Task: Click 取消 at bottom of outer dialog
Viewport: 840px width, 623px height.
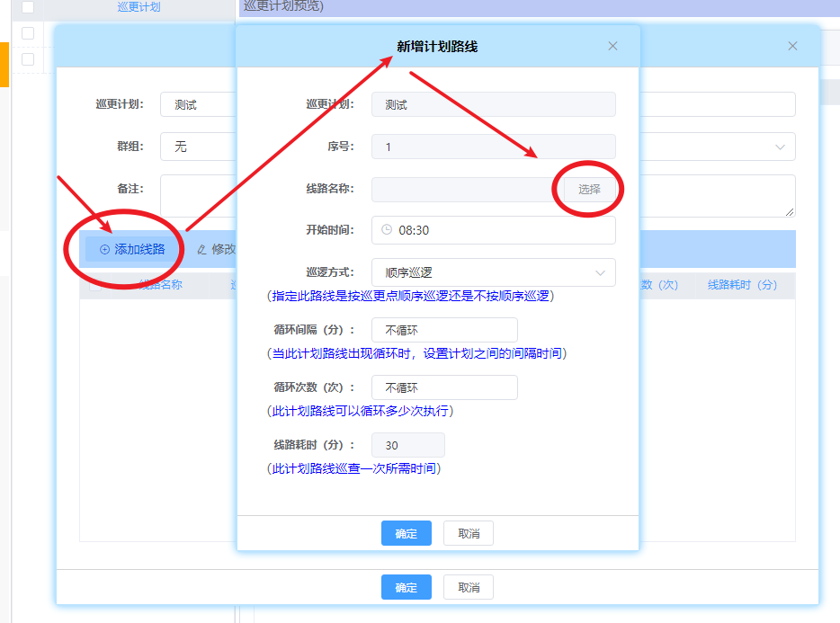Action: 469,587
